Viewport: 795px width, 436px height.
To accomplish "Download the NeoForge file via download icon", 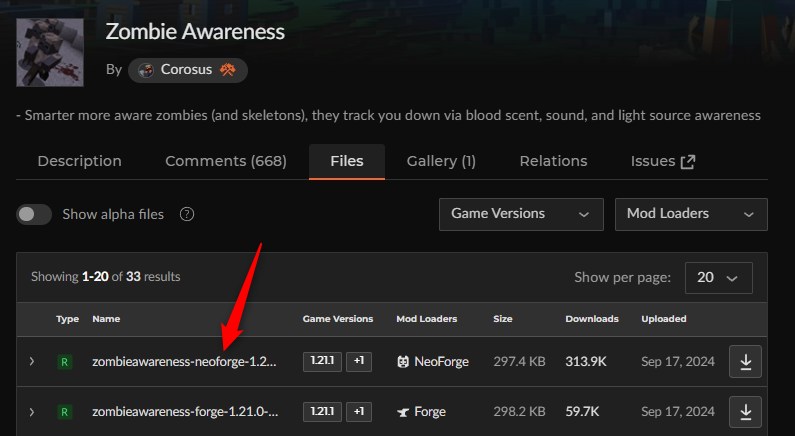I will 745,361.
